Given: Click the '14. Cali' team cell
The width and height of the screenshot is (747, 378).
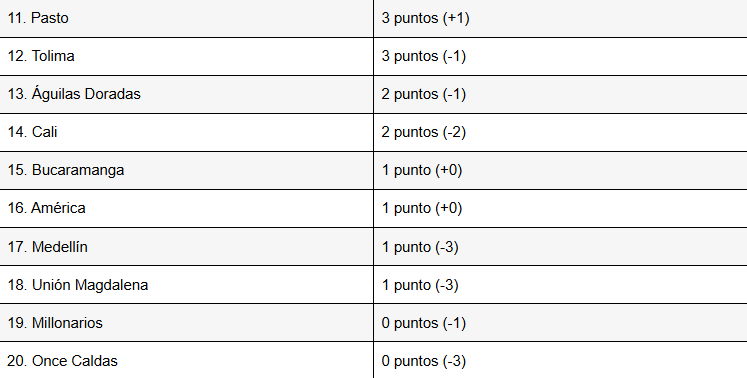Looking at the screenshot, I should (186, 132).
